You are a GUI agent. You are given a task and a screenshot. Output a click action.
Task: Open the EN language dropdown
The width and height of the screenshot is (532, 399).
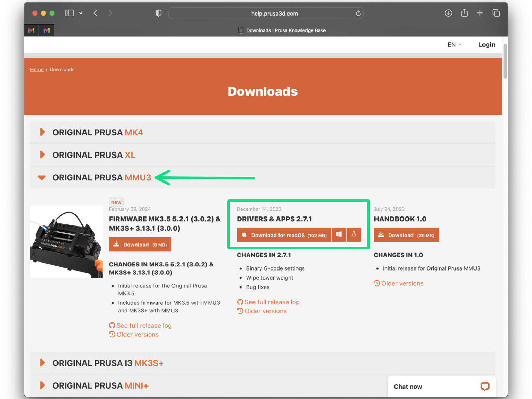pos(454,44)
